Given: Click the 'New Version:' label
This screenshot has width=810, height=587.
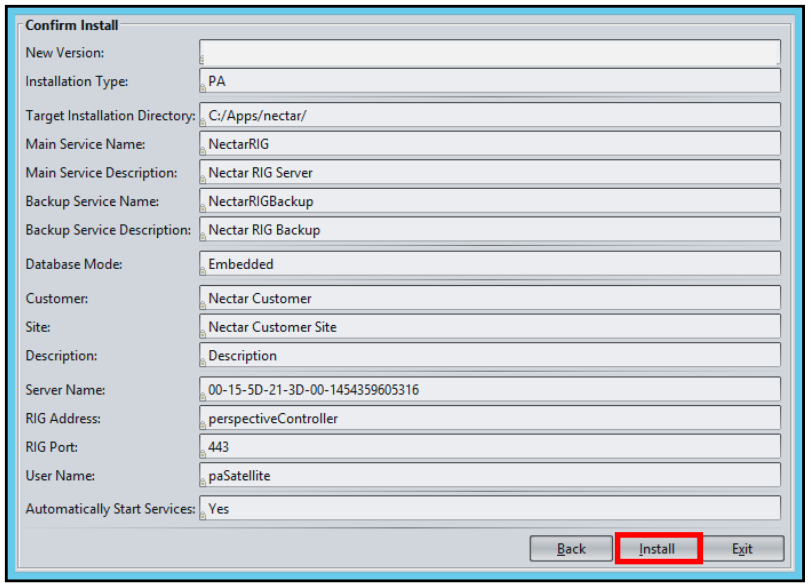Looking at the screenshot, I should [x=65, y=53].
